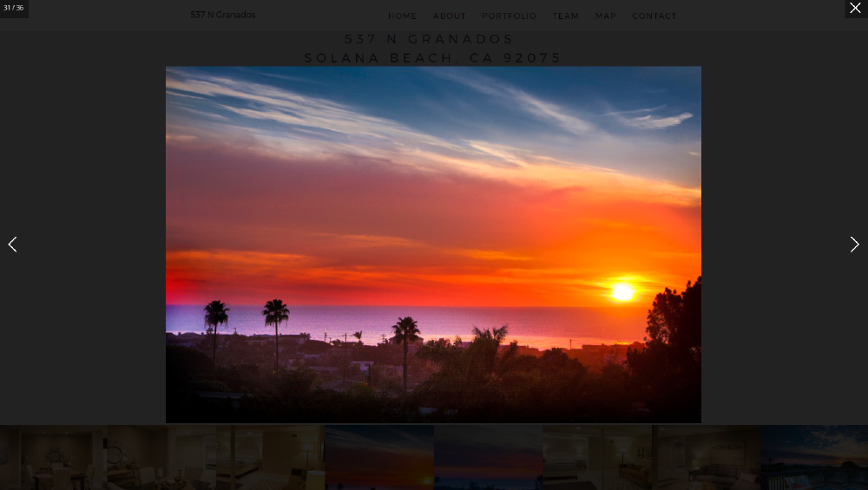Select the dining room thumbnail at far left

(53, 457)
